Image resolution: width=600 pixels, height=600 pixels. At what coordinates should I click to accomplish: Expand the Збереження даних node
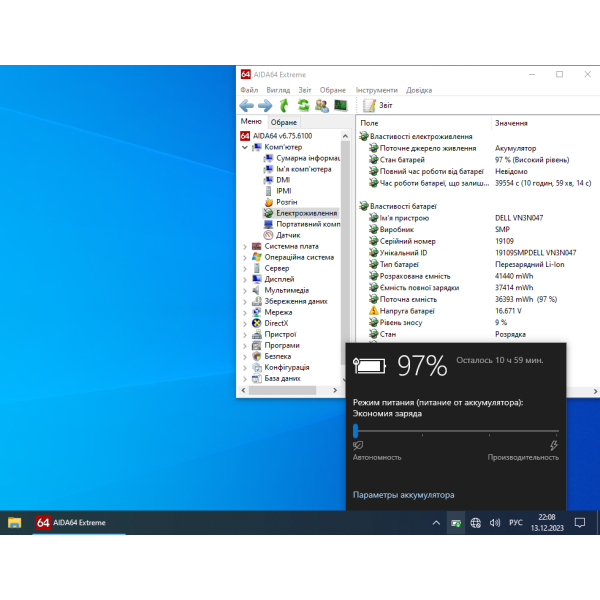click(245, 302)
